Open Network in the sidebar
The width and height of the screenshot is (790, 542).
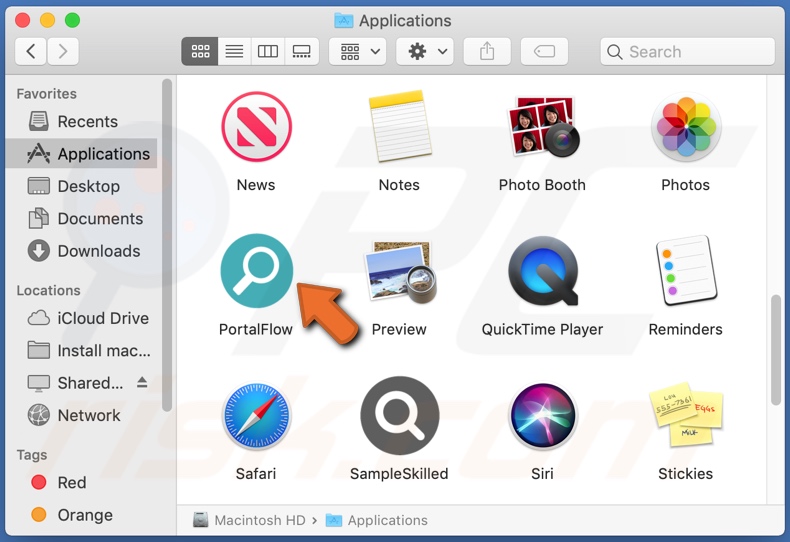83,416
